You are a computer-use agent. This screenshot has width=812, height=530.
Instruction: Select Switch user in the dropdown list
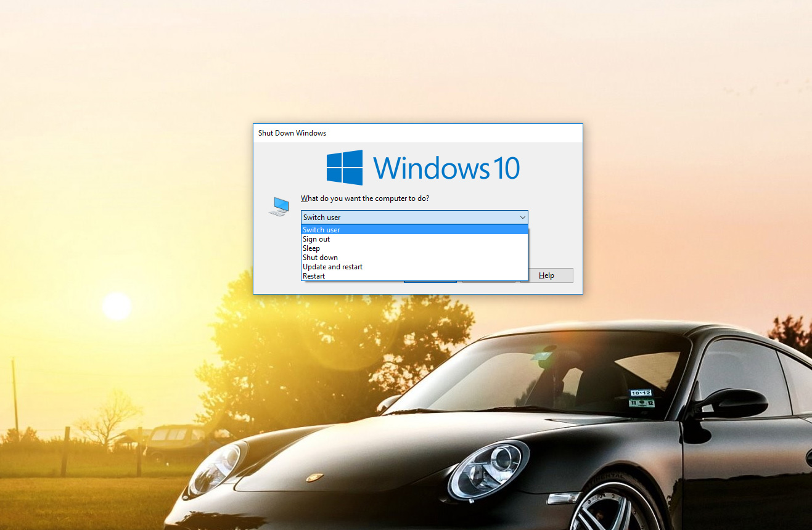(x=414, y=230)
